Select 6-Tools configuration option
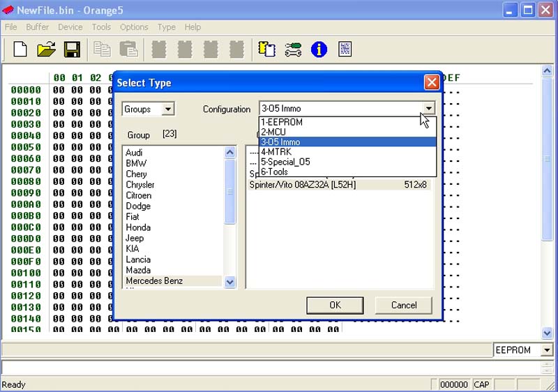Viewport: 558px width, 392px height. point(347,172)
